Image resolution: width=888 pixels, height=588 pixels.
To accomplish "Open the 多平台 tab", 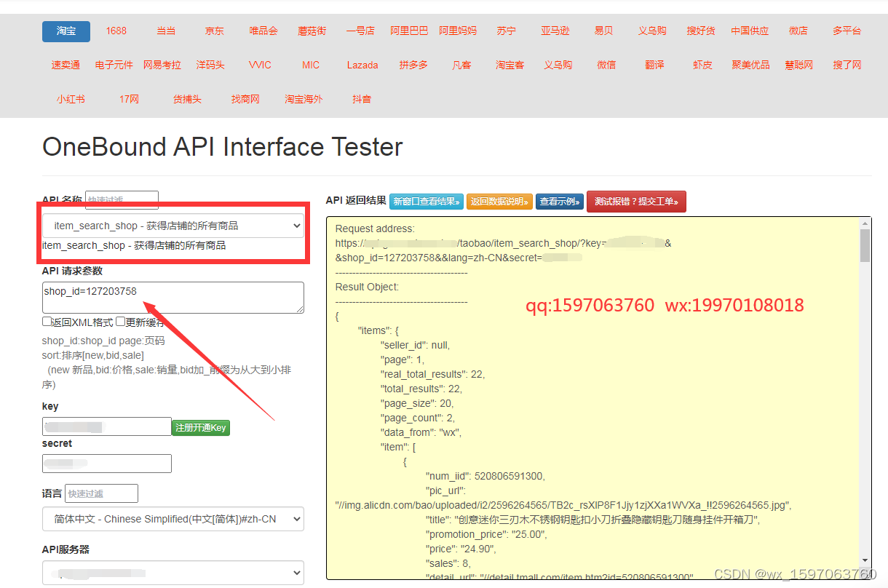I will coord(847,31).
